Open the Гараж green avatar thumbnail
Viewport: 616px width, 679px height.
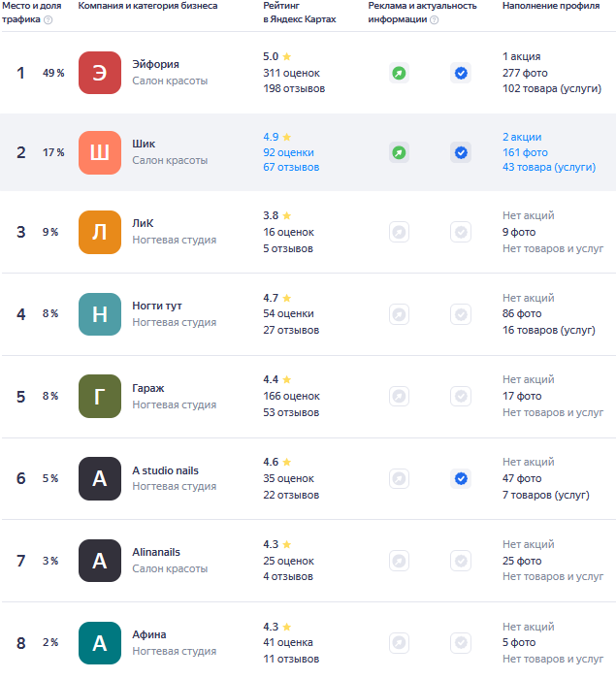point(100,396)
